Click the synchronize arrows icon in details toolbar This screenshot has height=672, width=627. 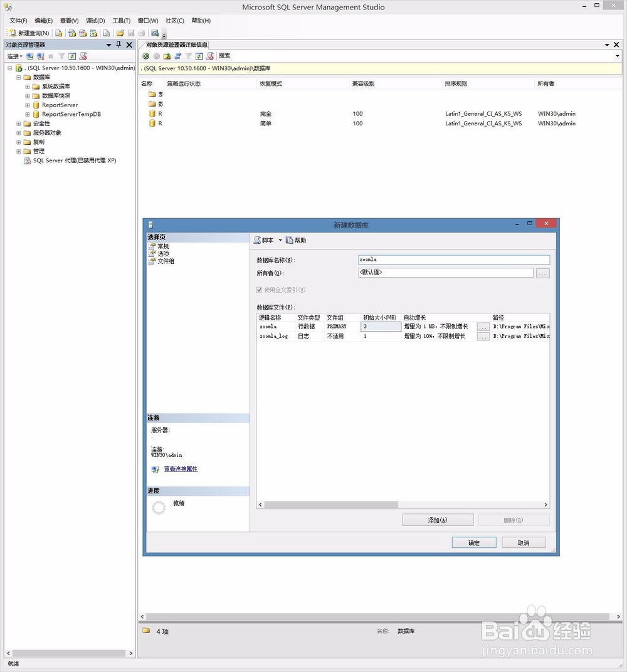(178, 56)
